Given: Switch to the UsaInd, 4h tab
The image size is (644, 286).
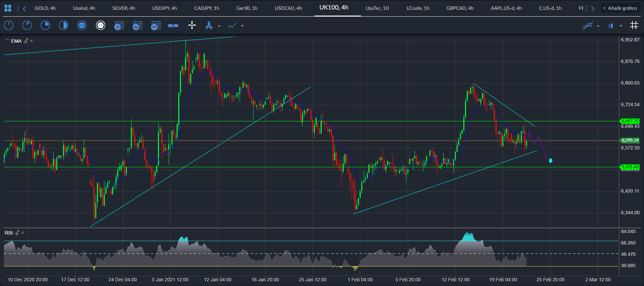Looking at the screenshot, I should [84, 8].
